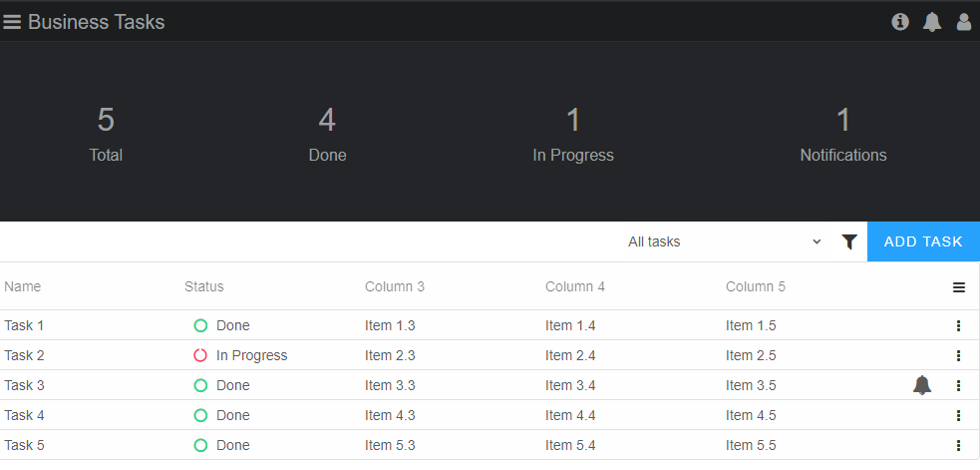Expand the All tasks dropdown

(725, 241)
